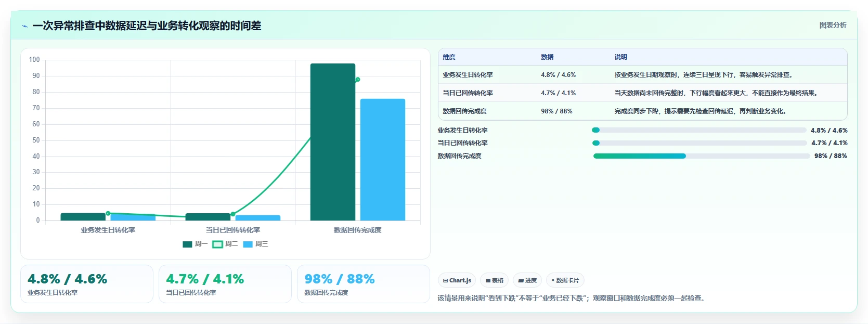Click the 当日已回传转化率 progress row label

pyautogui.click(x=463, y=143)
